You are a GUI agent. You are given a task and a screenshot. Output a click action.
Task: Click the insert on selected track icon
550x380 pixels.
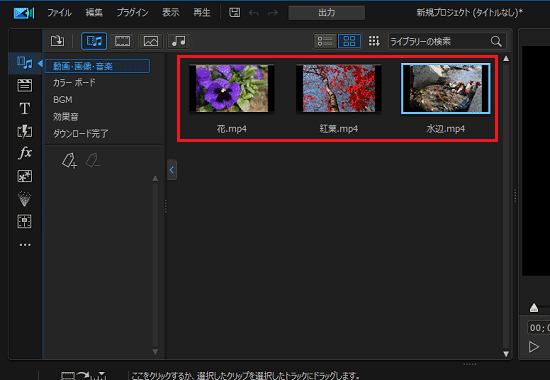[83, 375]
